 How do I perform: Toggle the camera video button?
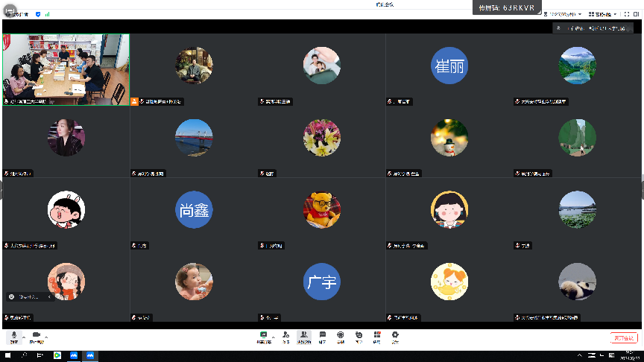click(35, 336)
